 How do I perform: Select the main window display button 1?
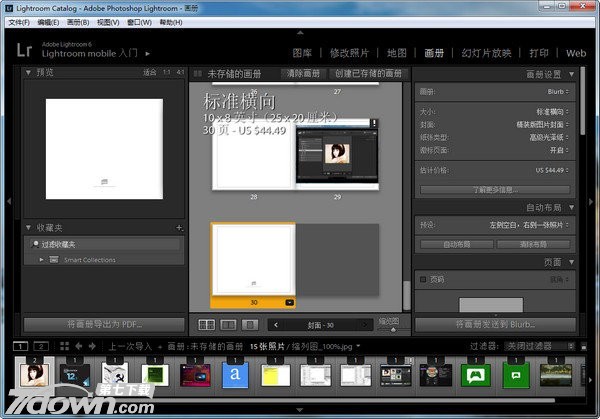[22, 346]
